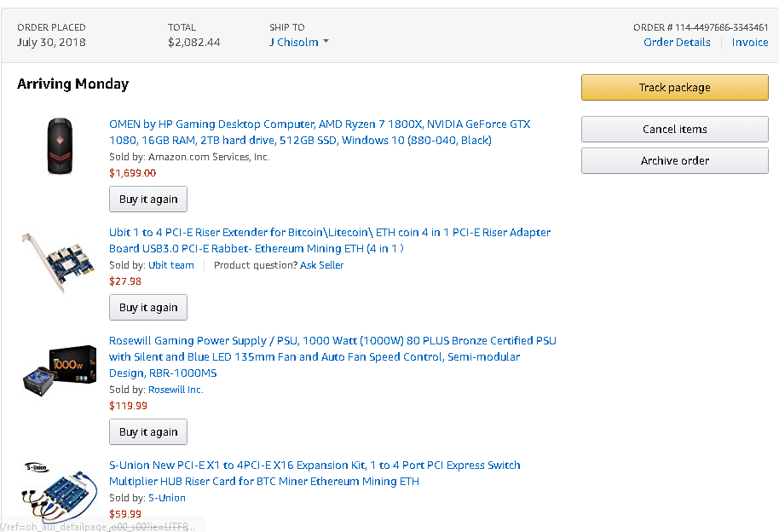Click the Archive order button
Screen dimensions: 779x532
pyautogui.click(x=674, y=160)
